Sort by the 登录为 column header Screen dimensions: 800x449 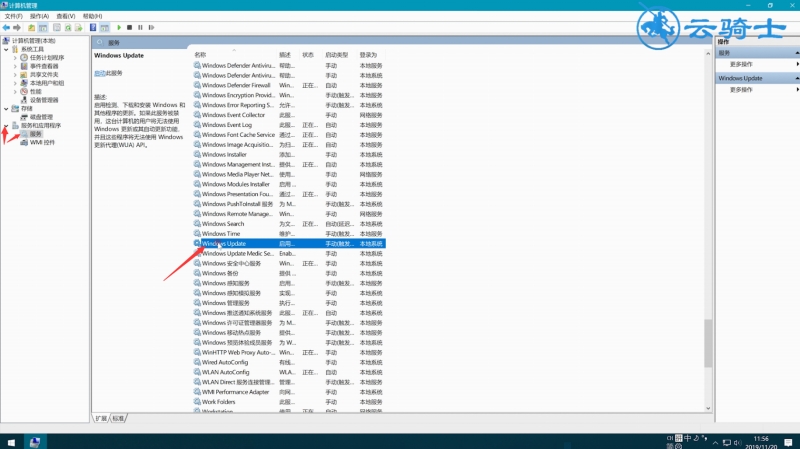(x=368, y=55)
